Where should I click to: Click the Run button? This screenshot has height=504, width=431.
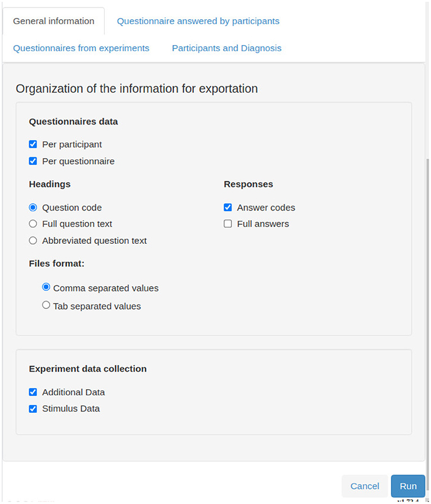tap(408, 486)
